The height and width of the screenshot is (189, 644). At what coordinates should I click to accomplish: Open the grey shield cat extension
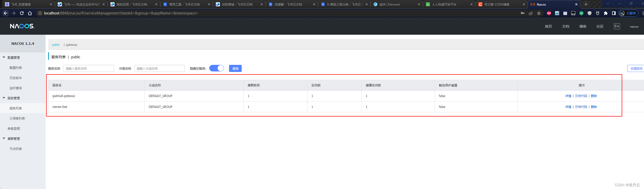[x=590, y=13]
